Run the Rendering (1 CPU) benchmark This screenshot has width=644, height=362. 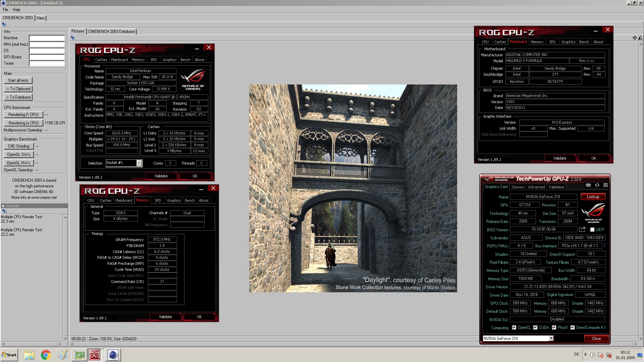(23, 115)
